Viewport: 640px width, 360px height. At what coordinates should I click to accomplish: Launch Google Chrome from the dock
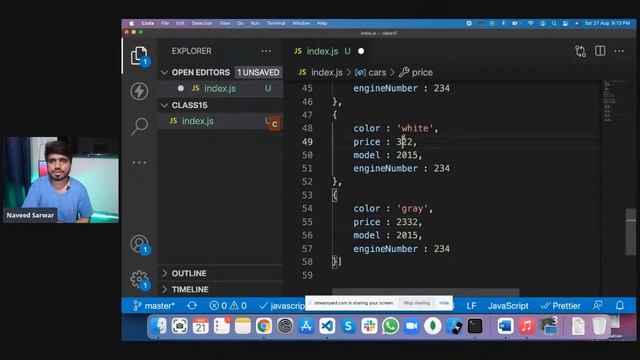click(x=264, y=326)
